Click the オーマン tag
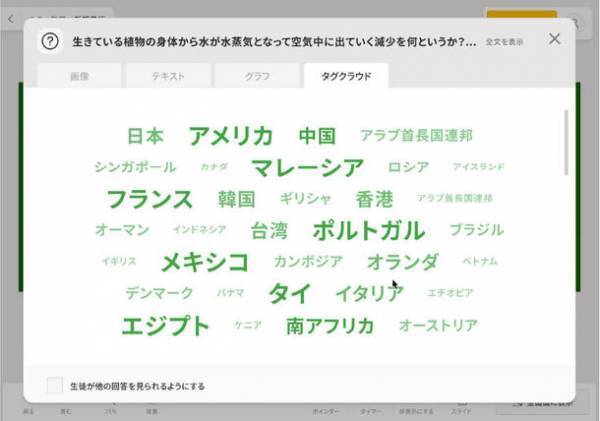The width and height of the screenshot is (600, 421). click(x=122, y=230)
